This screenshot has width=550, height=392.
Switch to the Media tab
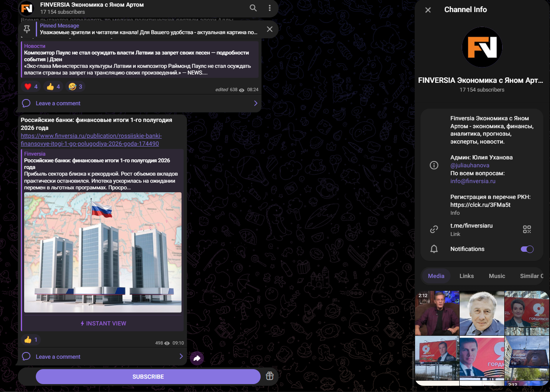tap(436, 276)
